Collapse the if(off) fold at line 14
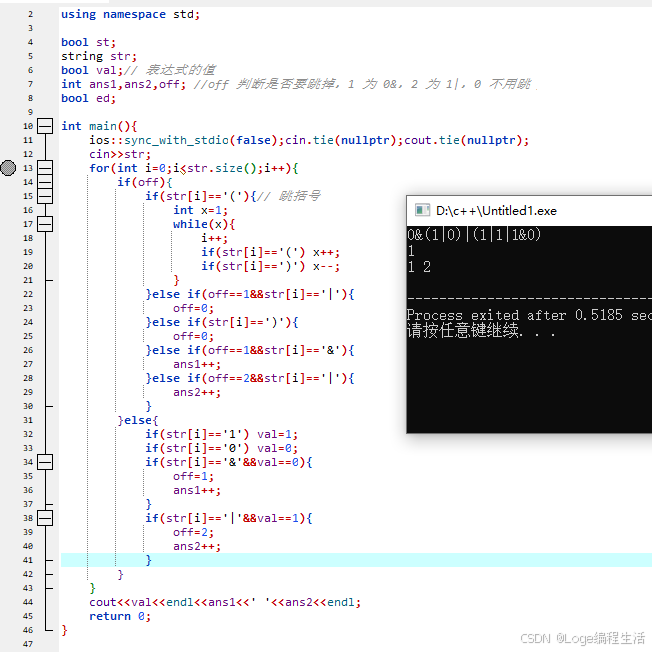 pyautogui.click(x=45, y=182)
